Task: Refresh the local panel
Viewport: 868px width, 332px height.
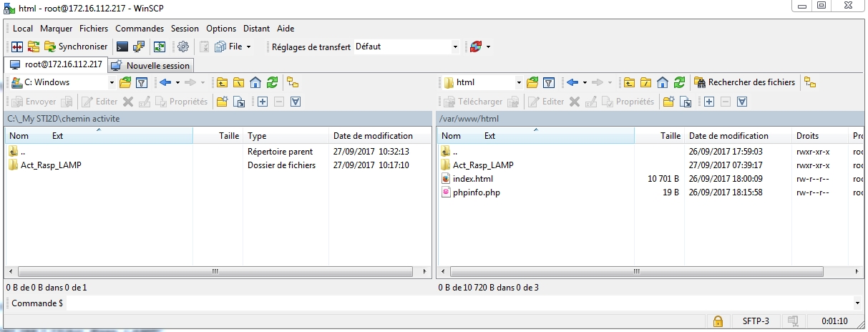Action: tap(272, 82)
